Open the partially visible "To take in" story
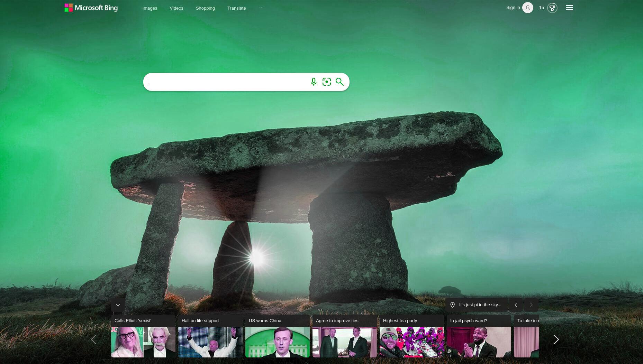Image resolution: width=643 pixels, height=364 pixels. click(526, 336)
